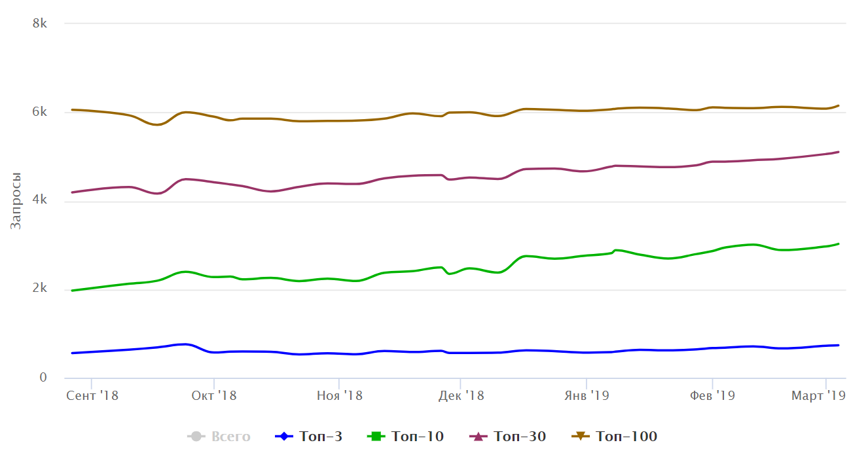This screenshot has width=868, height=449.
Task: Click the Дек '18 axis tick label
Action: [x=461, y=396]
